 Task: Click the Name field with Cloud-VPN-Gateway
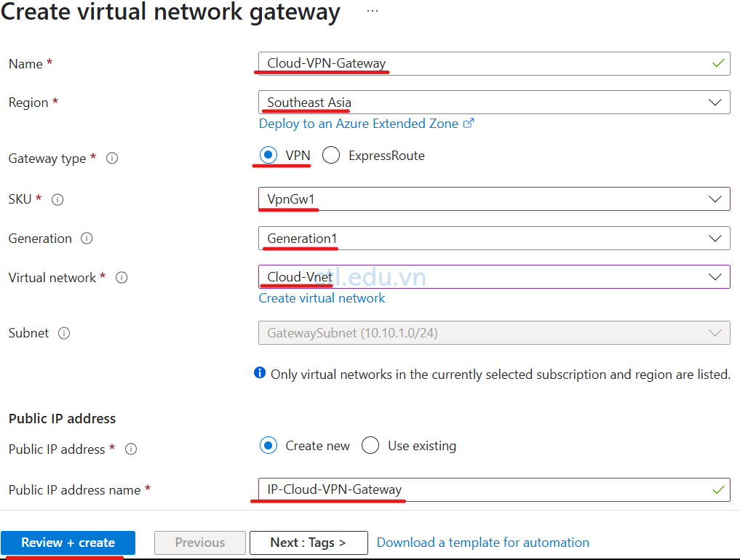click(x=494, y=63)
